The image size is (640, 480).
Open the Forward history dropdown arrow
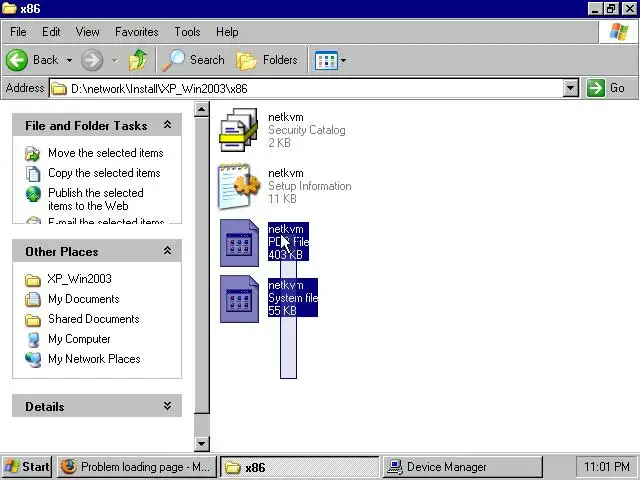115,60
